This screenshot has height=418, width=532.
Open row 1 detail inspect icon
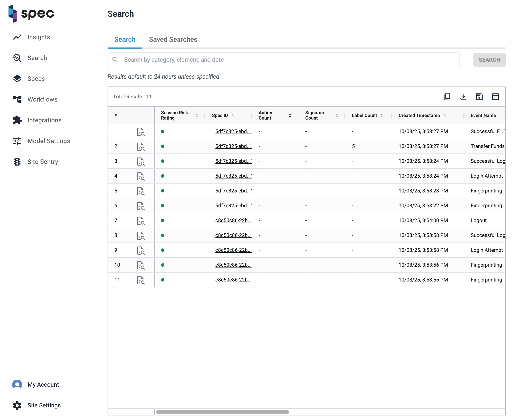point(141,132)
